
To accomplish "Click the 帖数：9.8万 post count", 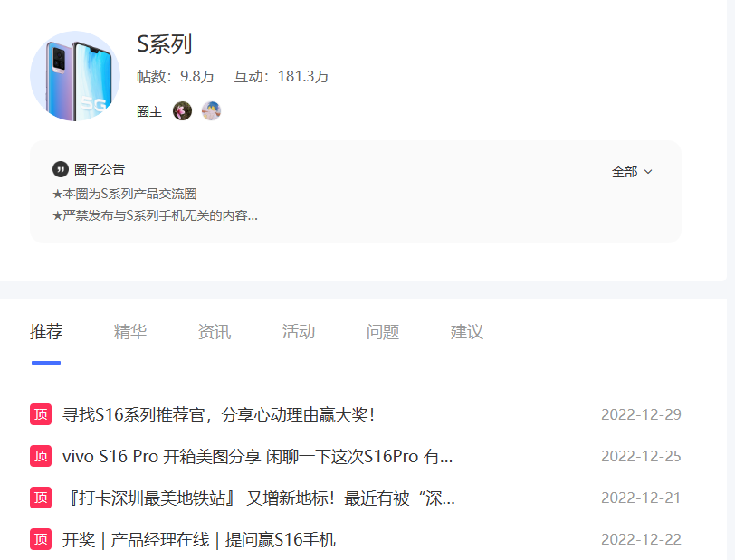I will pyautogui.click(x=176, y=76).
